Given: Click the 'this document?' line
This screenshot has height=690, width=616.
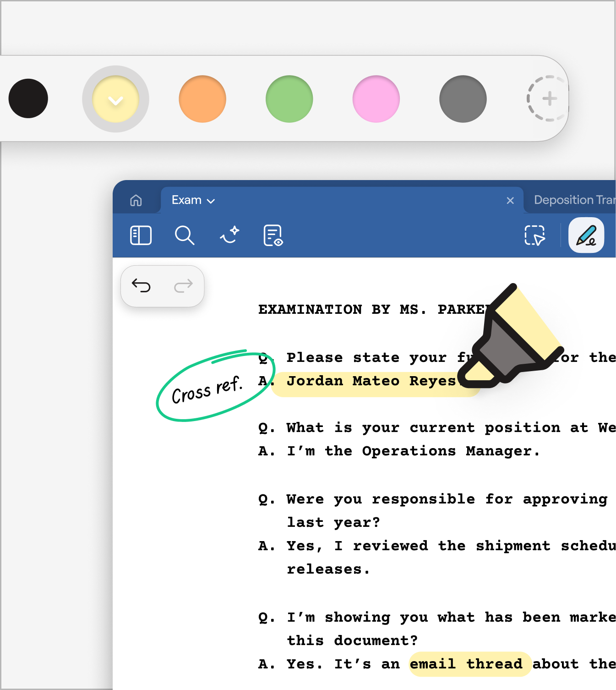Looking at the screenshot, I should coord(353,640).
